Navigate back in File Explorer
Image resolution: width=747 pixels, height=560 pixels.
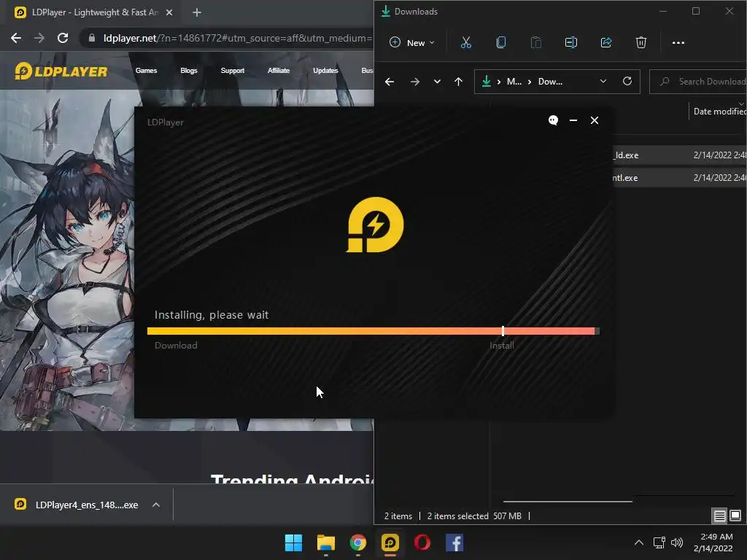coord(390,82)
